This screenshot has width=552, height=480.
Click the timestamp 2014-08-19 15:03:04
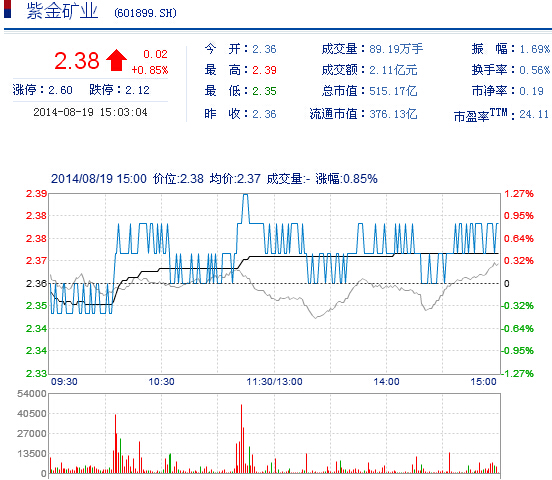point(90,112)
